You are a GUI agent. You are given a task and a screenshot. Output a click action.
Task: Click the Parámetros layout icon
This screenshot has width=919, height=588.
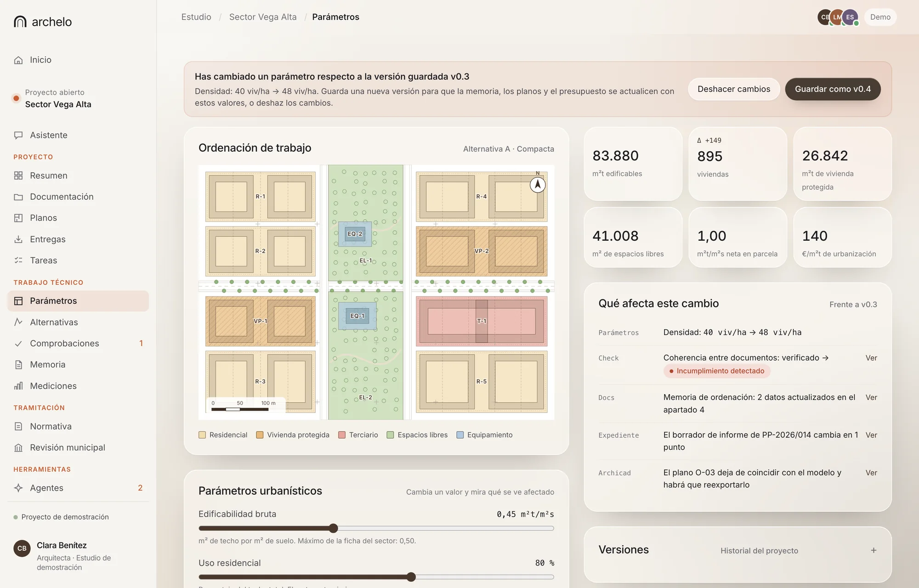18,301
